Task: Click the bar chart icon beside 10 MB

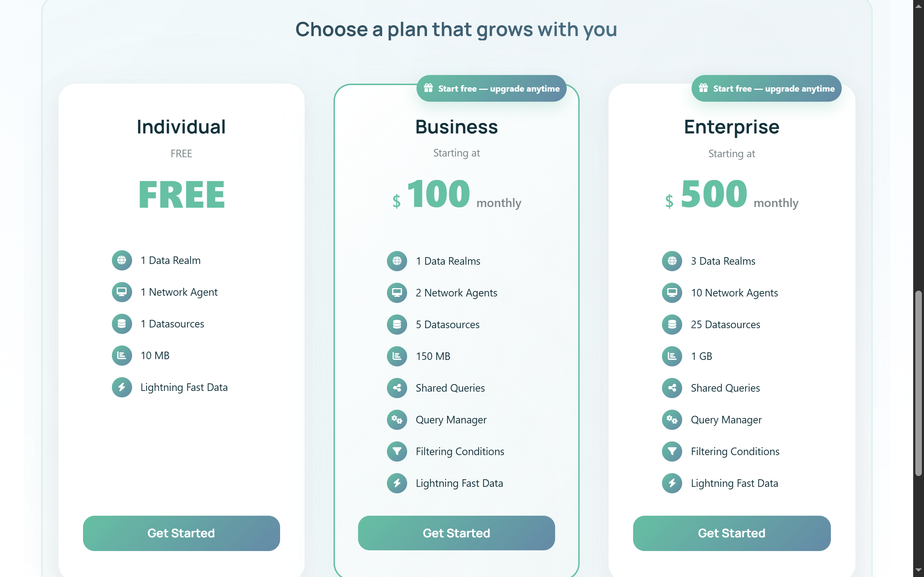Action: point(121,355)
